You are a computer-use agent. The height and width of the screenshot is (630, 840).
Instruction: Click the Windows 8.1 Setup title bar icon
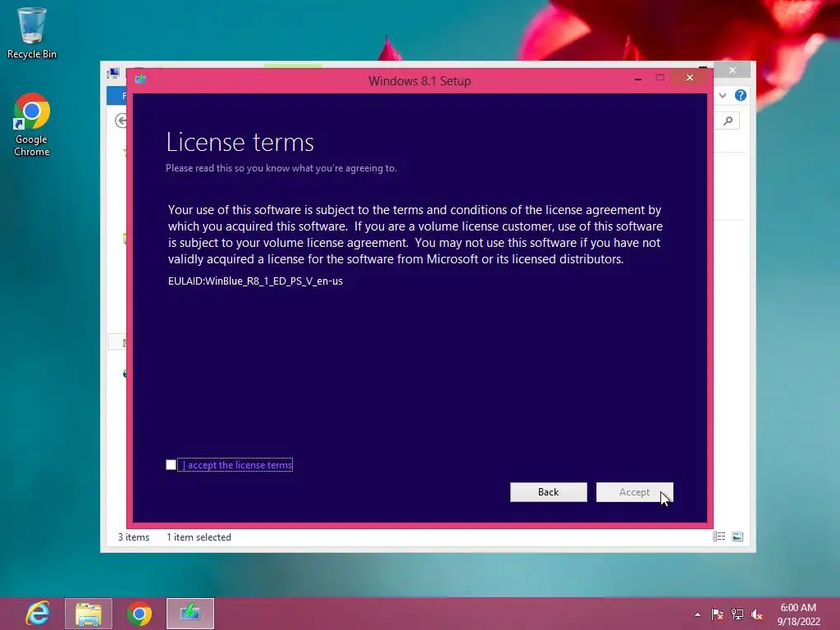pyautogui.click(x=141, y=80)
